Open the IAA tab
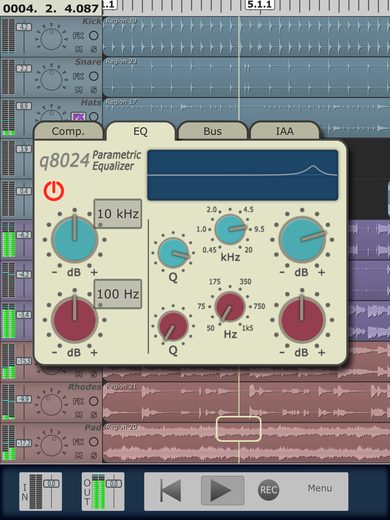Screen dimensions: 390x520 (x=284, y=131)
